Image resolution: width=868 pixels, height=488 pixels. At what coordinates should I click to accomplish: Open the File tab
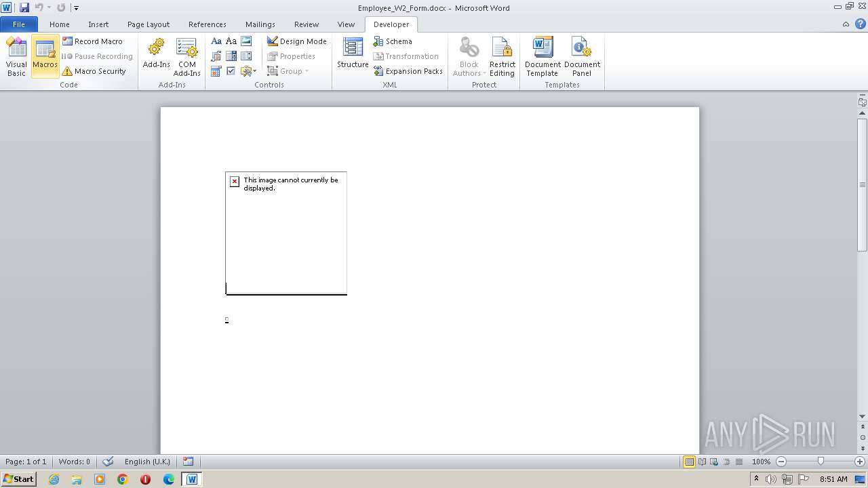tap(19, 24)
